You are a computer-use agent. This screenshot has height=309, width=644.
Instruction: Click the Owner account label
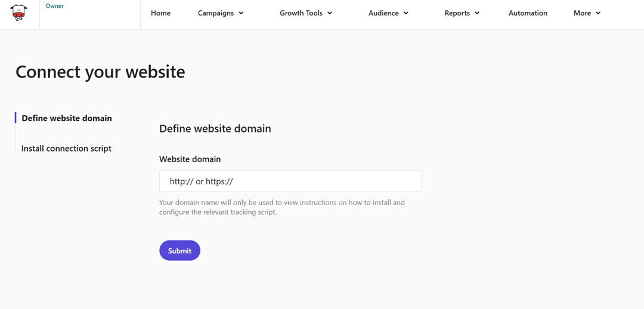tap(55, 6)
